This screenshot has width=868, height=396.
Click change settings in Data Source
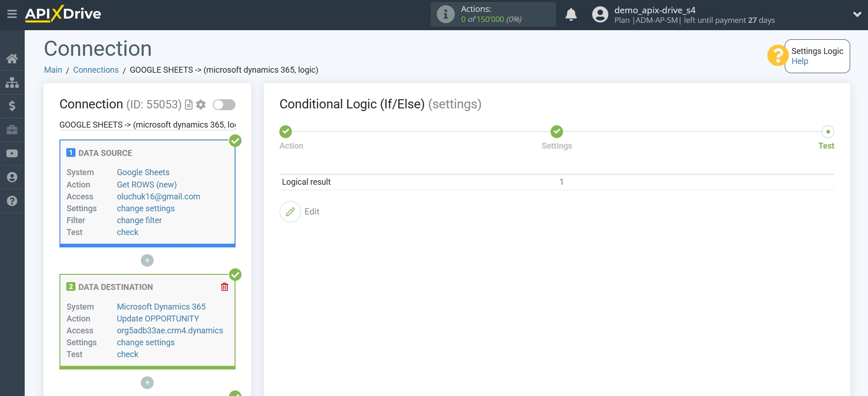146,209
